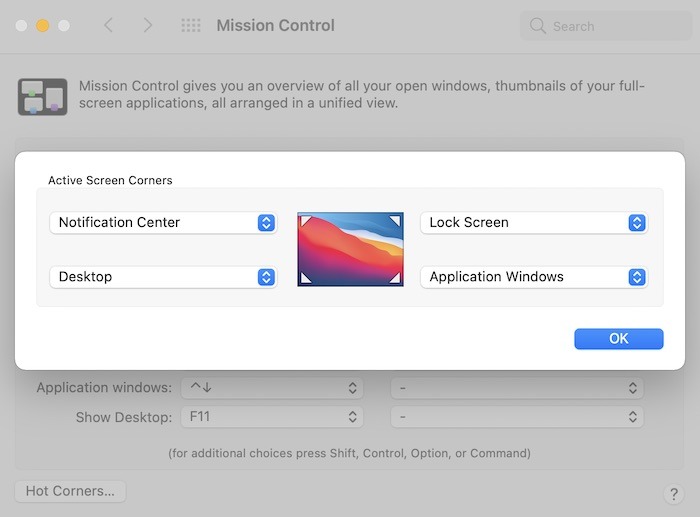Open the Application Windows corner dropdown
Image resolution: width=700 pixels, height=517 pixels.
coord(534,277)
